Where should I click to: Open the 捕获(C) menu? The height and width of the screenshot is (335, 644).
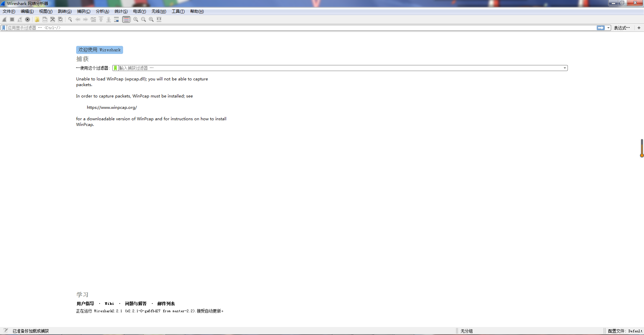tap(84, 11)
